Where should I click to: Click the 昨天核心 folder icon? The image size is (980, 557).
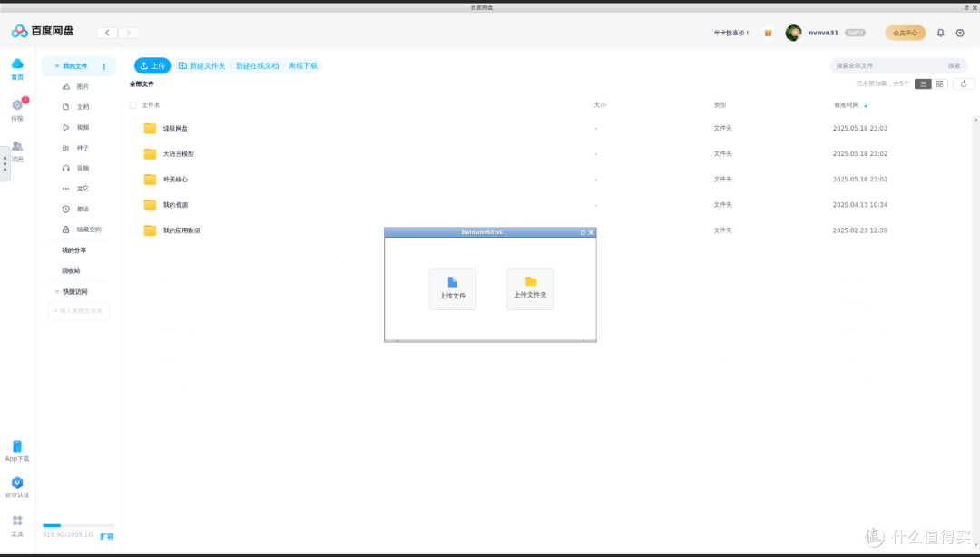150,180
